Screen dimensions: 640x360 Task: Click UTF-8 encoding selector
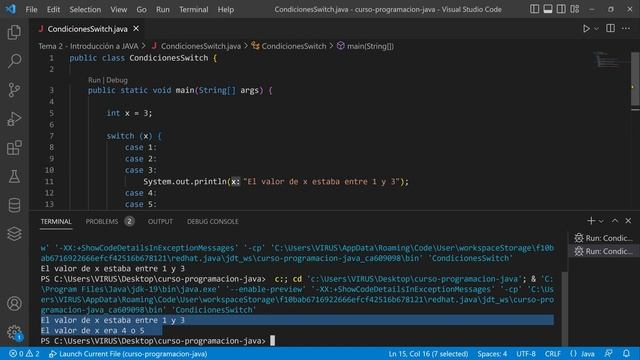[x=526, y=354]
